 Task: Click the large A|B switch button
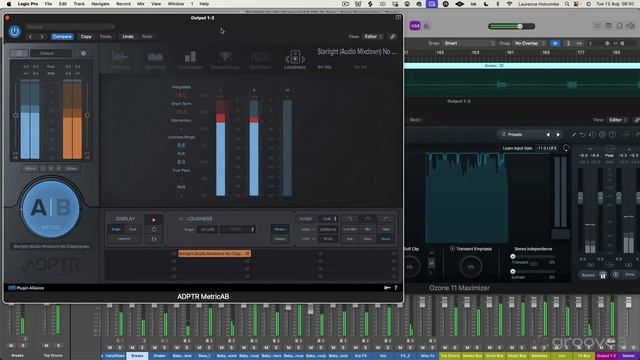(x=51, y=209)
